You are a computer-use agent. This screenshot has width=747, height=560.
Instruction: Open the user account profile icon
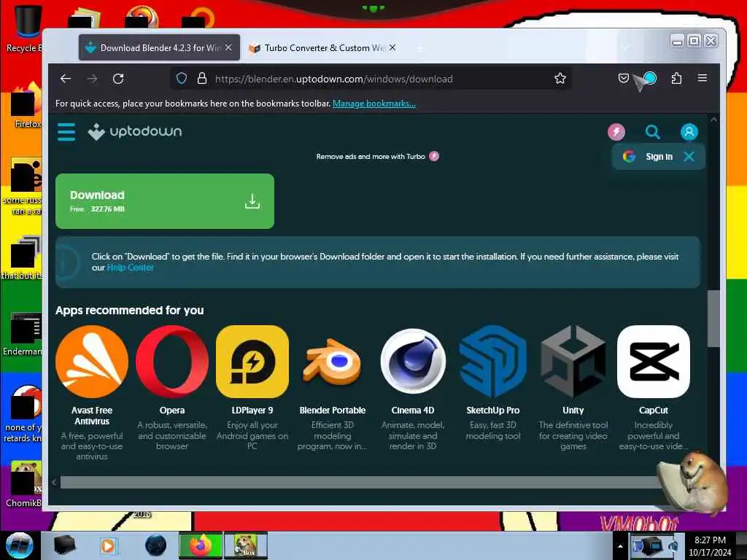pos(689,132)
